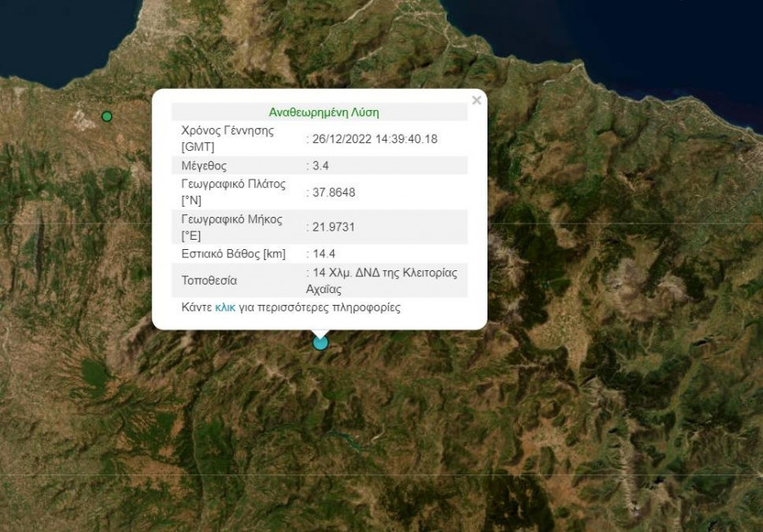763x532 pixels.
Task: Close the earthquake info popup
Action: coord(476,101)
